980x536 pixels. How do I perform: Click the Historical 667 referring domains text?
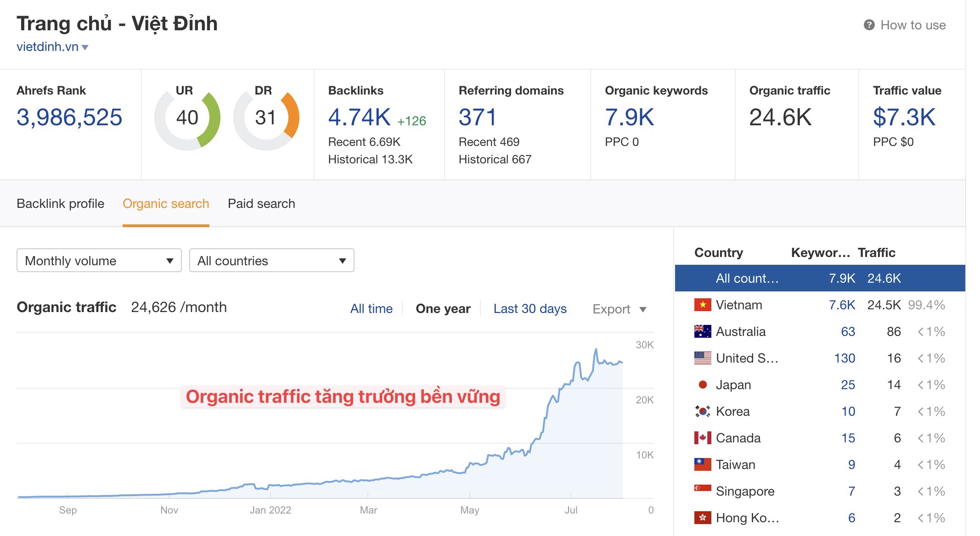pos(495,159)
